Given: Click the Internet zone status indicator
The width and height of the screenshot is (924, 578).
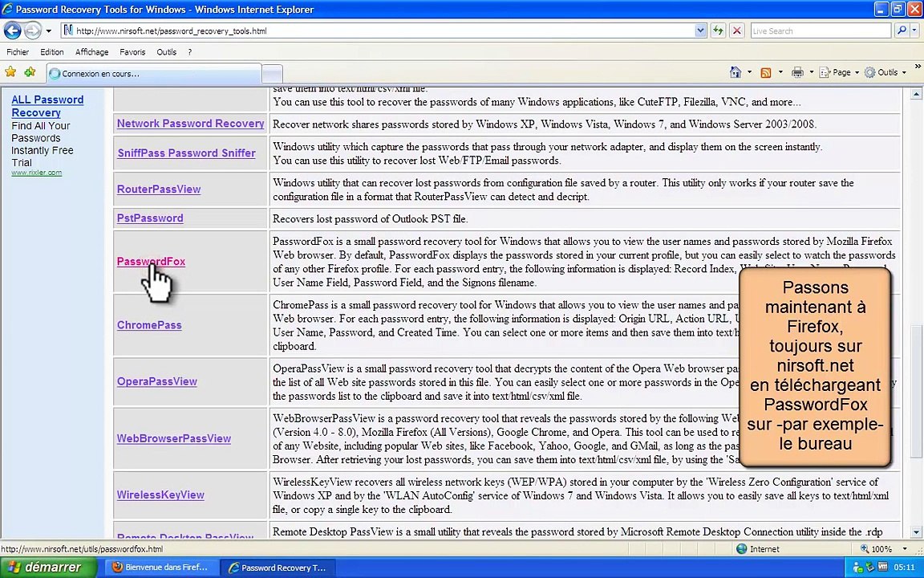Looking at the screenshot, I should click(758, 549).
